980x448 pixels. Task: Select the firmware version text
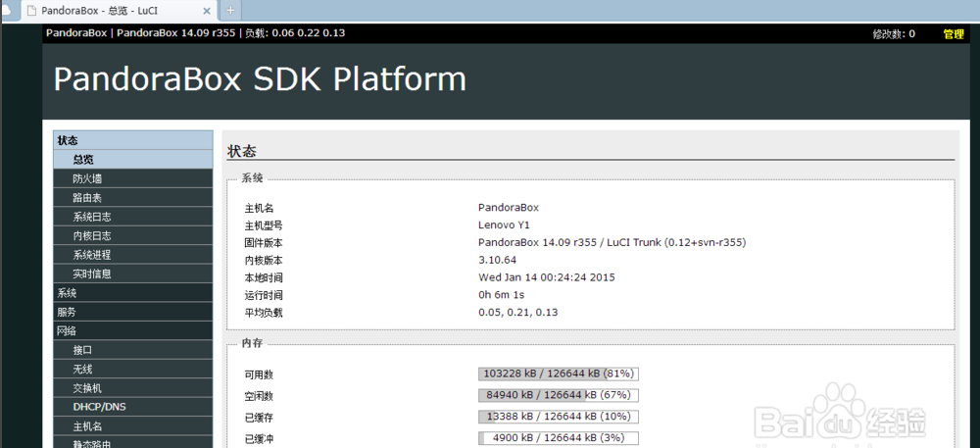(x=612, y=242)
